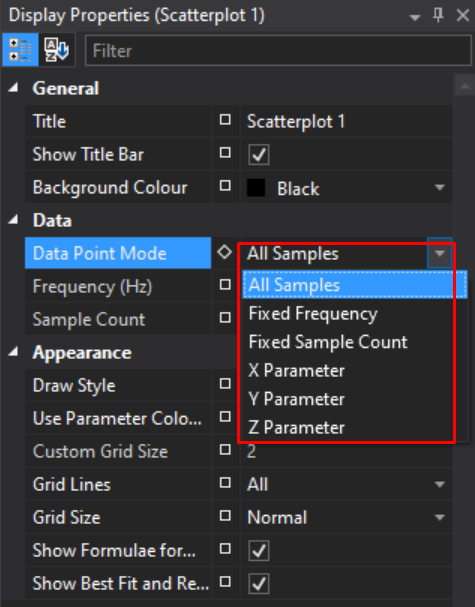The width and height of the screenshot is (475, 607).
Task: Toggle Show Formulae for checkbox
Action: pyautogui.click(x=259, y=550)
